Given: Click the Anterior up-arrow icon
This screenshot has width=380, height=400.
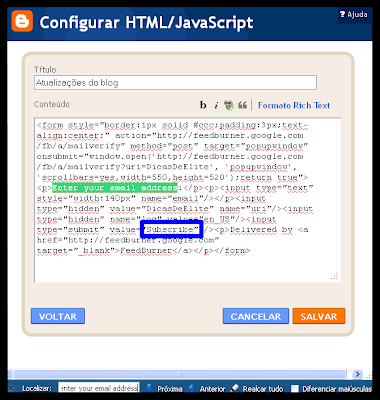Looking at the screenshot, I should (192, 388).
